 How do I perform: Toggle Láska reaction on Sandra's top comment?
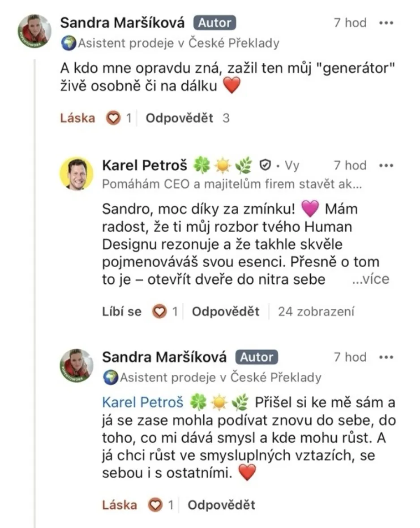(x=78, y=118)
